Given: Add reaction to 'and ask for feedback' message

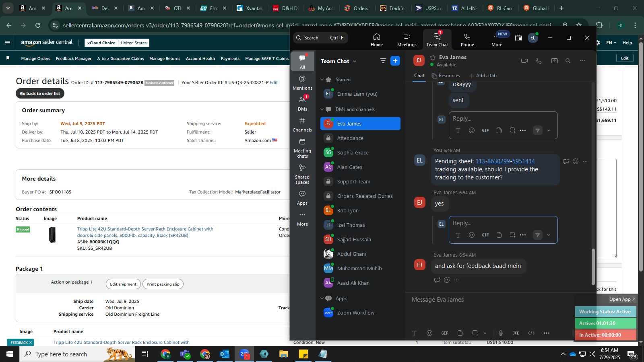Looking at the screenshot, I should tap(447, 280).
